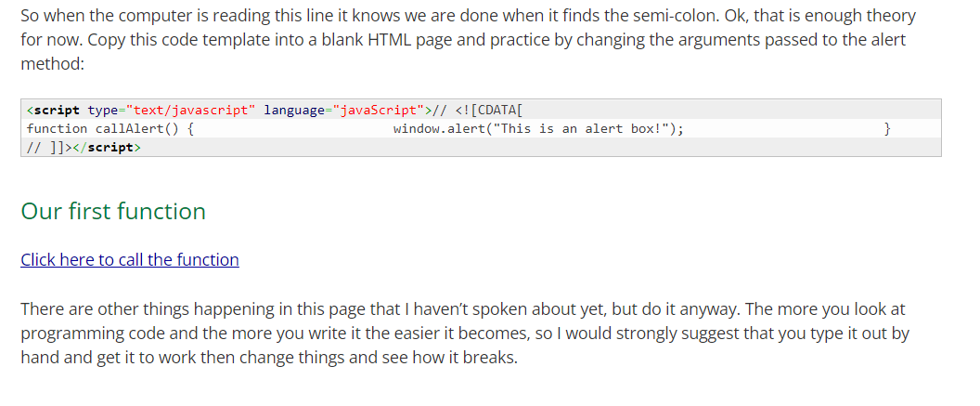980x406 pixels.
Task: Click the 'type' attribute name in code
Action: click(102, 111)
